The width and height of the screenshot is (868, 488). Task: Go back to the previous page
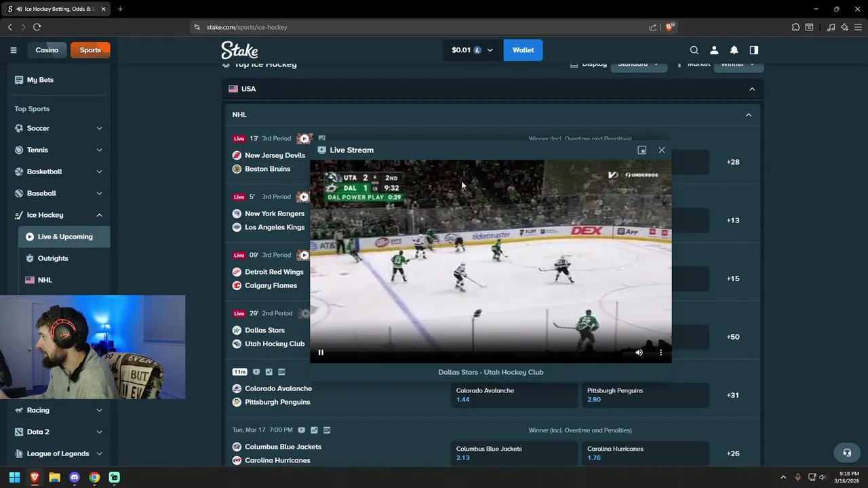click(9, 27)
